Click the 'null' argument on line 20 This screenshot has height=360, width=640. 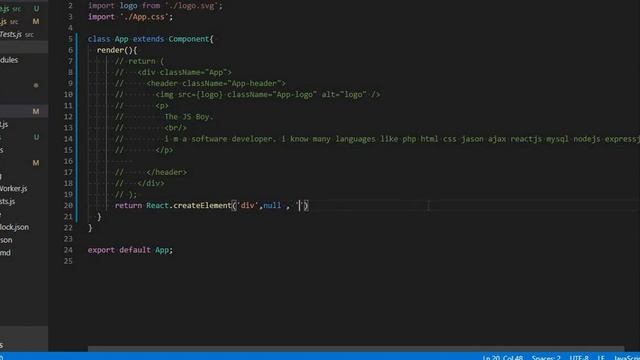point(272,205)
